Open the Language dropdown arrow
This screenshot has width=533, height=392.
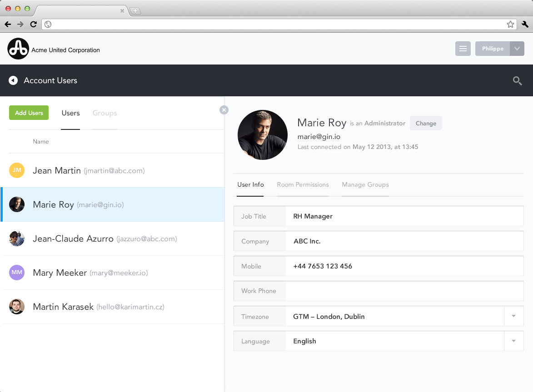coord(513,341)
